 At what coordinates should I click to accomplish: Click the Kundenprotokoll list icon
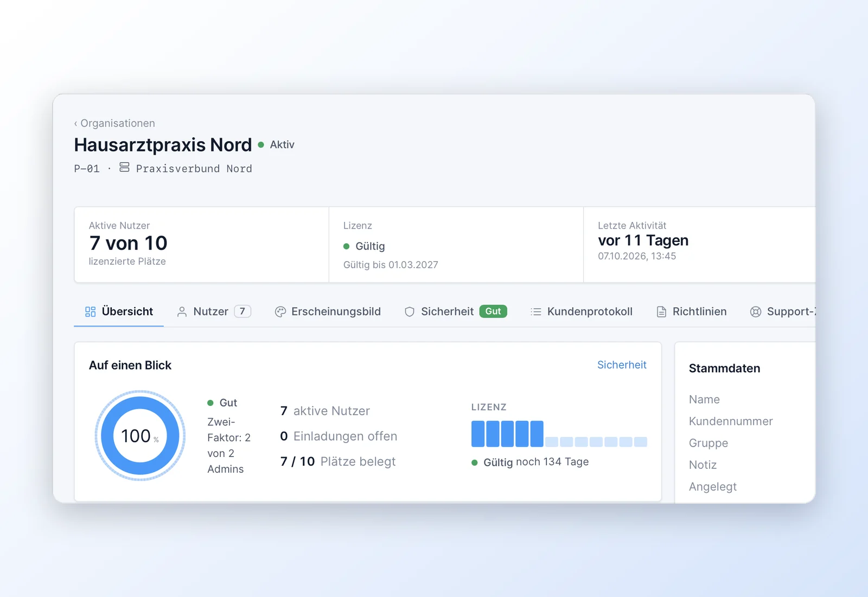click(536, 312)
